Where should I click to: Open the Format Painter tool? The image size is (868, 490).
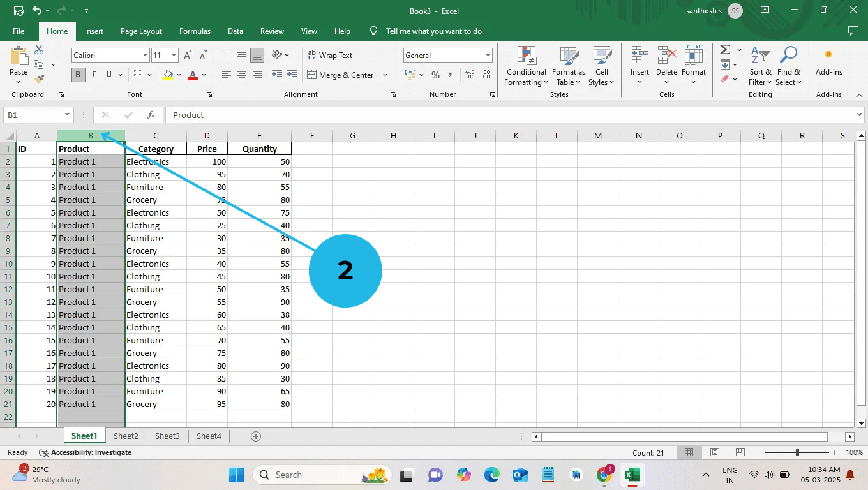(38, 78)
